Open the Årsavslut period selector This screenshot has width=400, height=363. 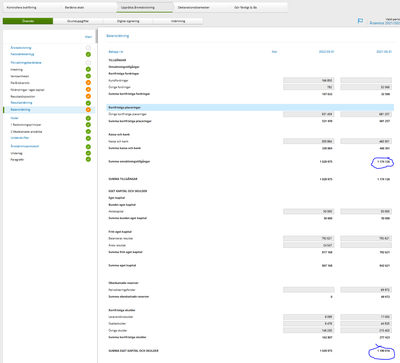click(385, 23)
